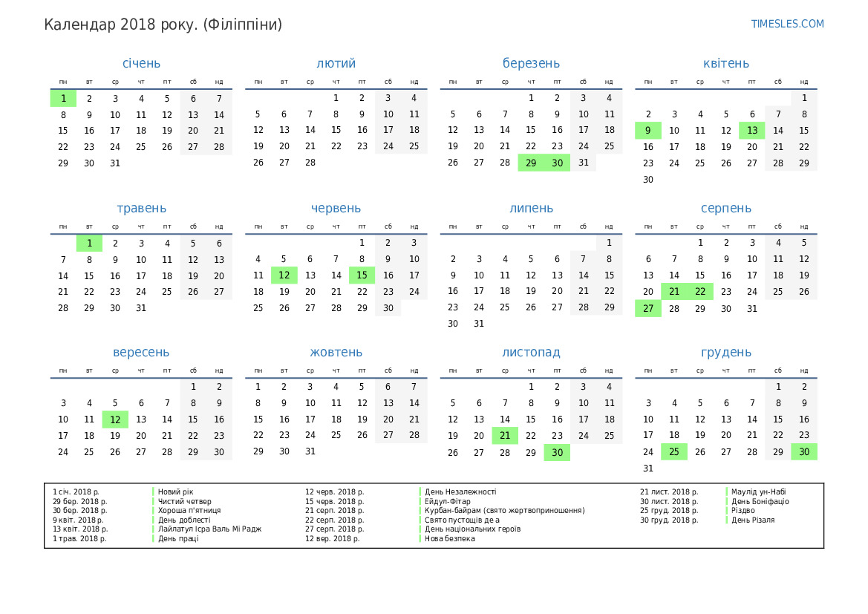Click the calendar title Календар 2018 року
The width and height of the screenshot is (868, 614).
pos(163,25)
